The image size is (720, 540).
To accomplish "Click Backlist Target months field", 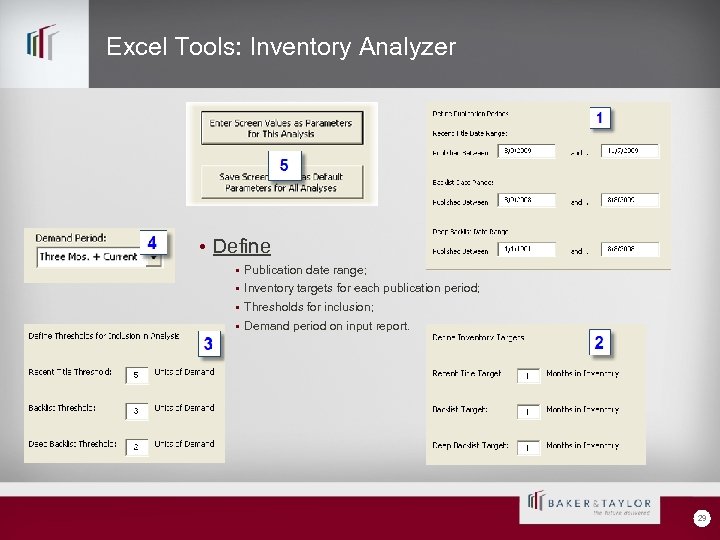I will pyautogui.click(x=528, y=411).
